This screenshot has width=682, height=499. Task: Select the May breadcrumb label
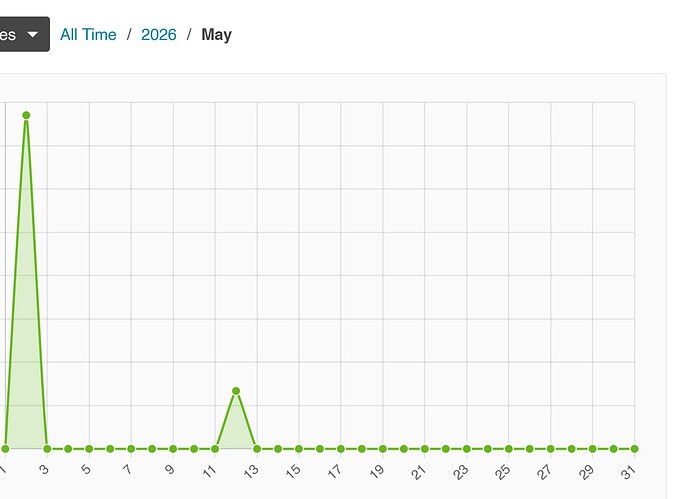pyautogui.click(x=216, y=35)
